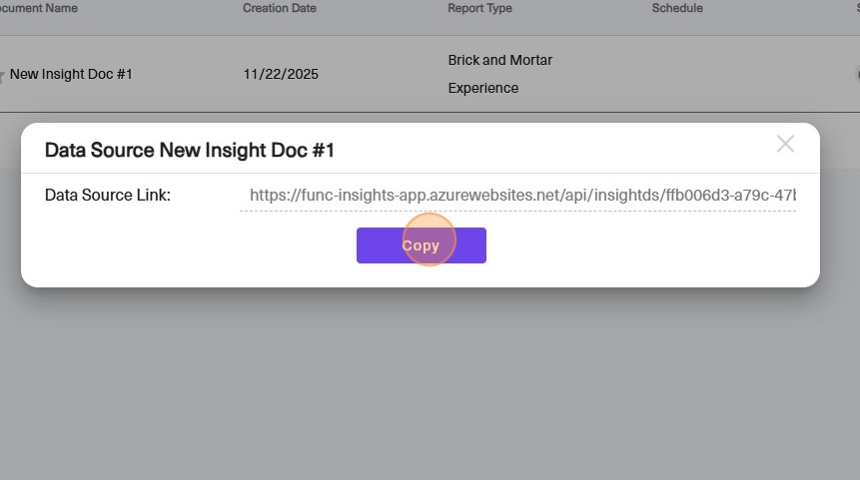
Task: Sort by Schedule column header
Action: point(677,8)
